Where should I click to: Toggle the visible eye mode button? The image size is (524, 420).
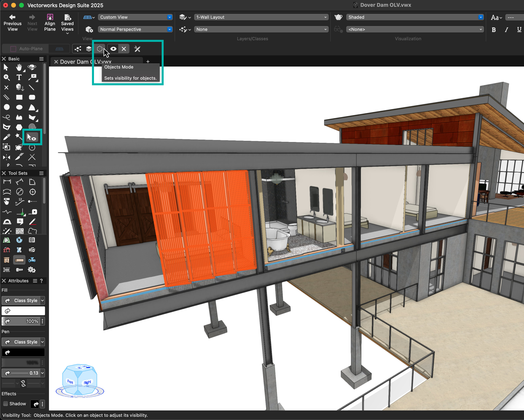113,49
